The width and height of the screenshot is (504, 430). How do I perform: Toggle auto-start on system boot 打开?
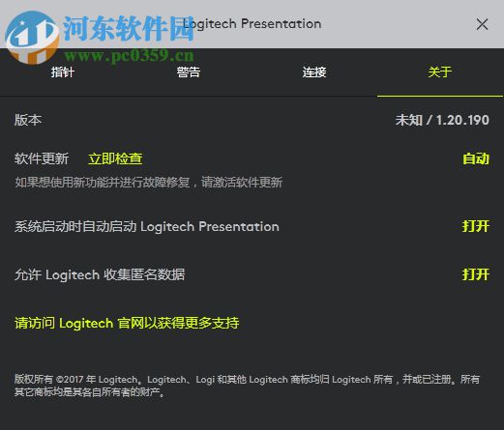coord(476,226)
